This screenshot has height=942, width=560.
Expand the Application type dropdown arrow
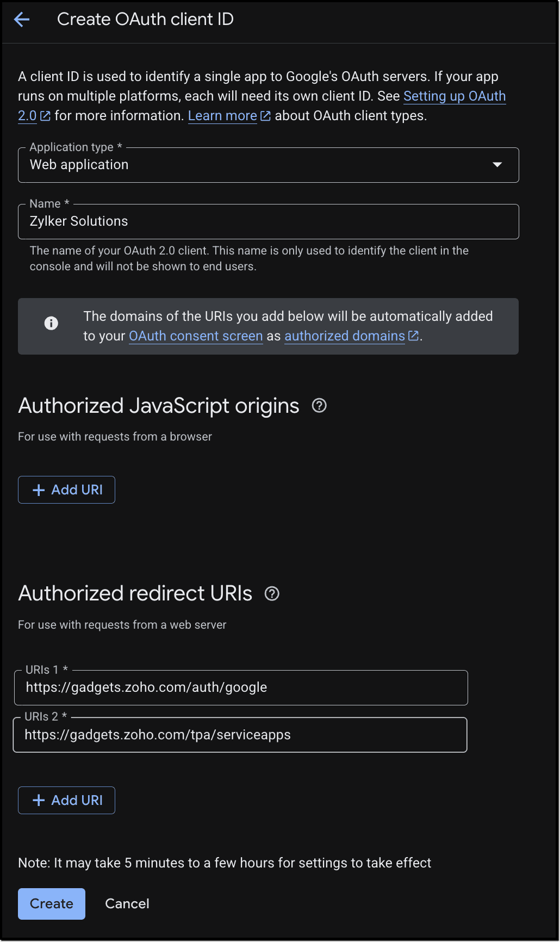tap(497, 164)
